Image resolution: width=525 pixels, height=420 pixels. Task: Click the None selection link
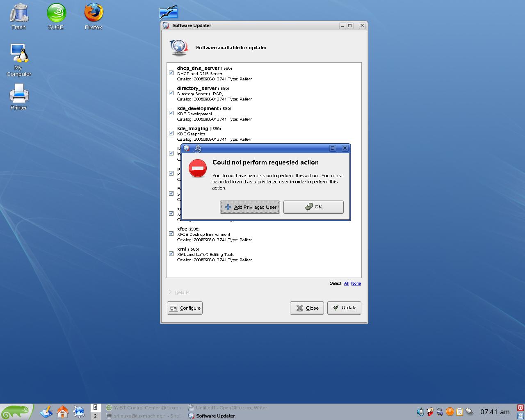(x=356, y=283)
